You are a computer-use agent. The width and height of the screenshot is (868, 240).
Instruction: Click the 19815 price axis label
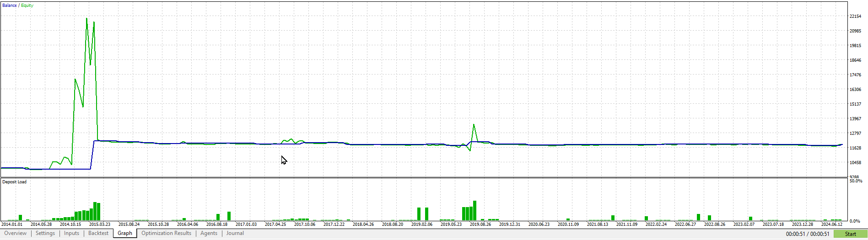(855, 46)
